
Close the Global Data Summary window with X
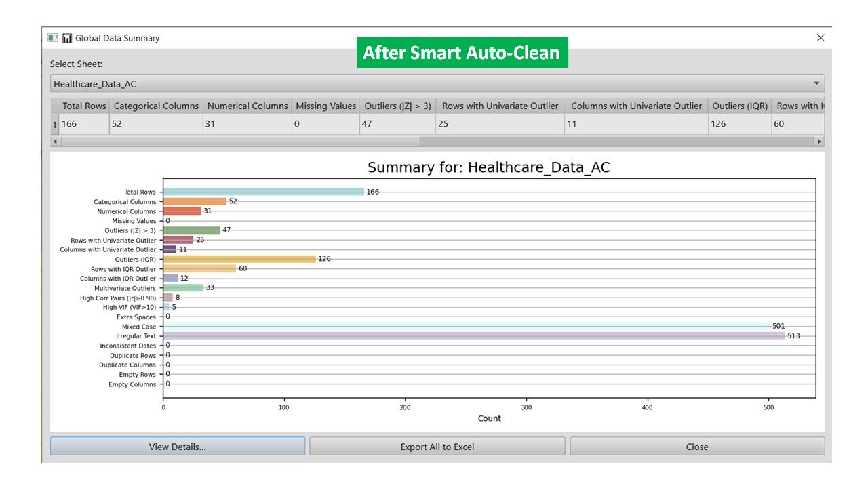pos(821,38)
